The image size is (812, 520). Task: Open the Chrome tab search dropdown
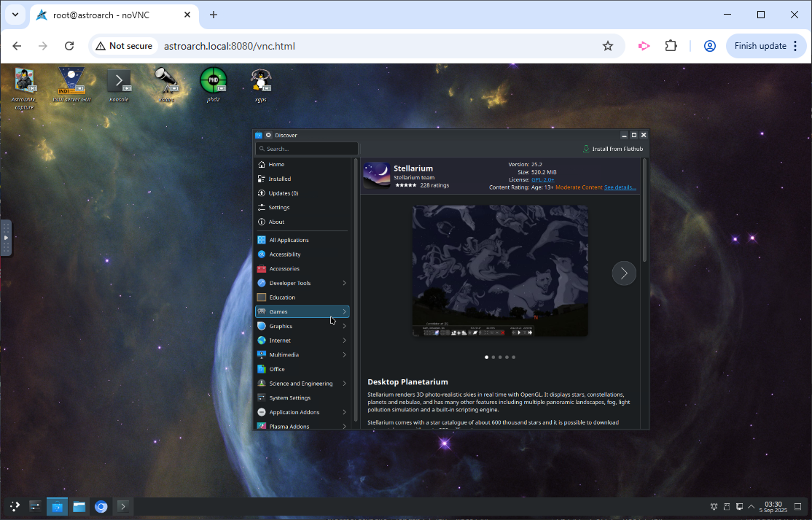point(15,15)
